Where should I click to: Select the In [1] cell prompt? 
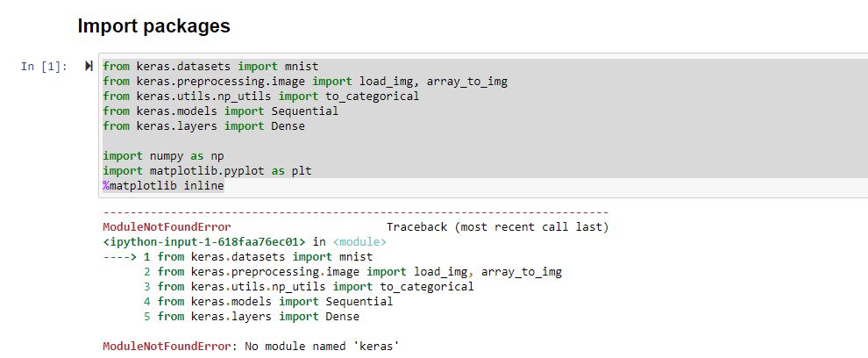[45, 67]
